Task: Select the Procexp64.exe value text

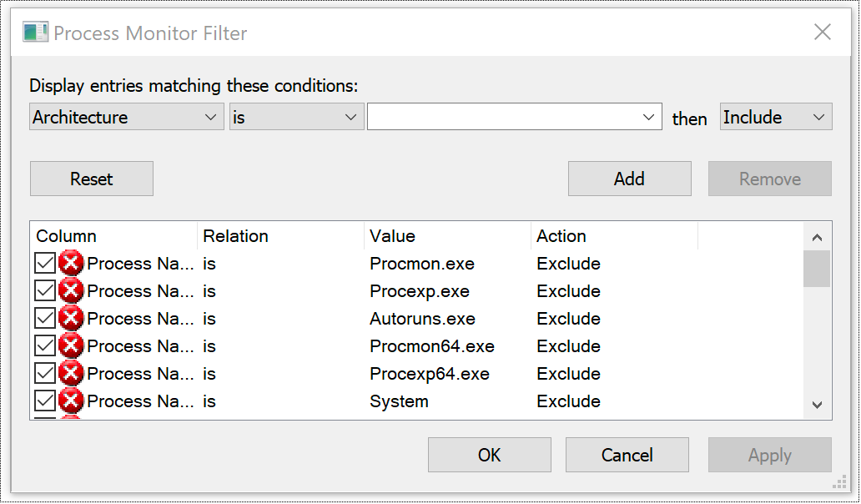Action: [430, 373]
